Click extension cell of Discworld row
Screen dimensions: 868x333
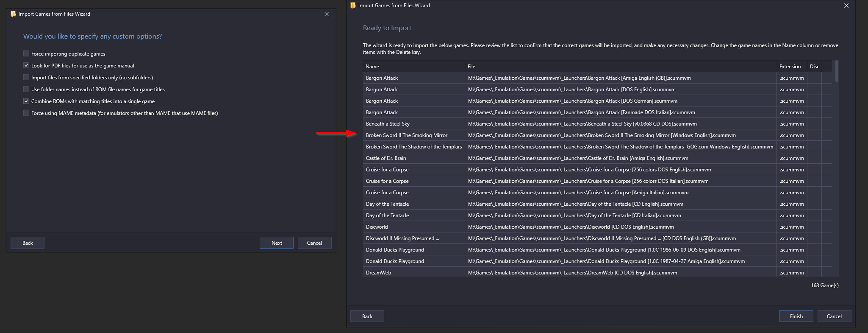pos(792,227)
